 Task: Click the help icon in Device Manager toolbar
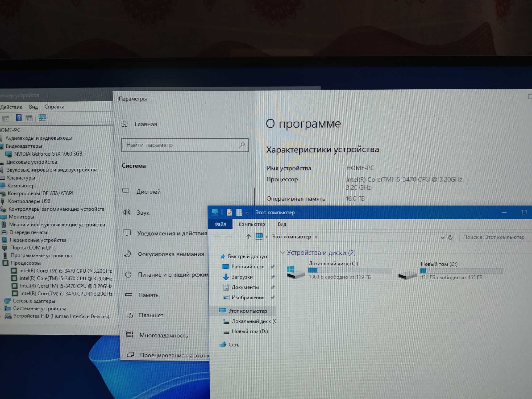pyautogui.click(x=19, y=118)
